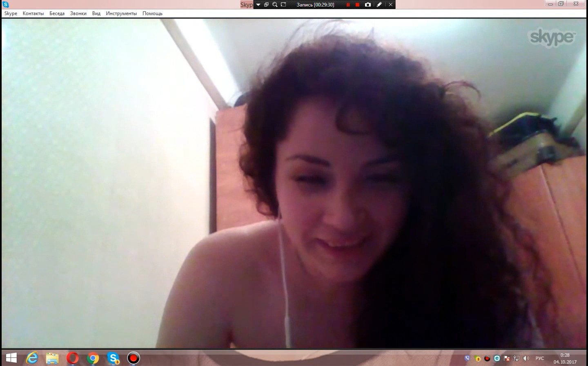Open the recorder toolbar dropdown arrow
The width and height of the screenshot is (588, 366).
(258, 5)
